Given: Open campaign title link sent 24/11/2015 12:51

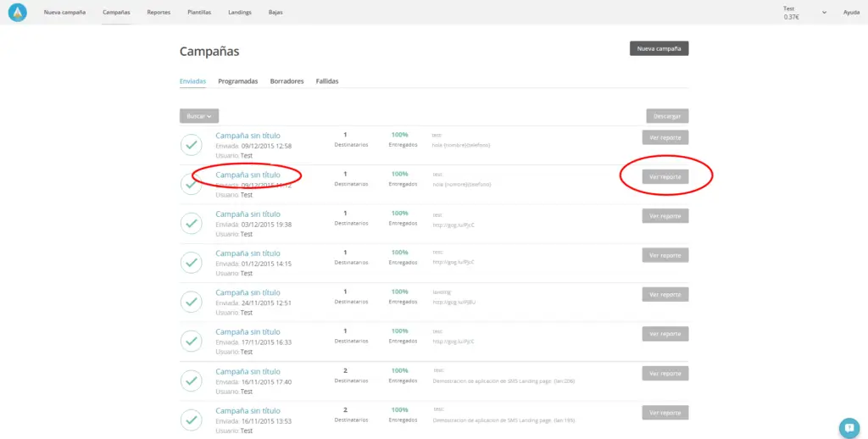Looking at the screenshot, I should point(248,293).
